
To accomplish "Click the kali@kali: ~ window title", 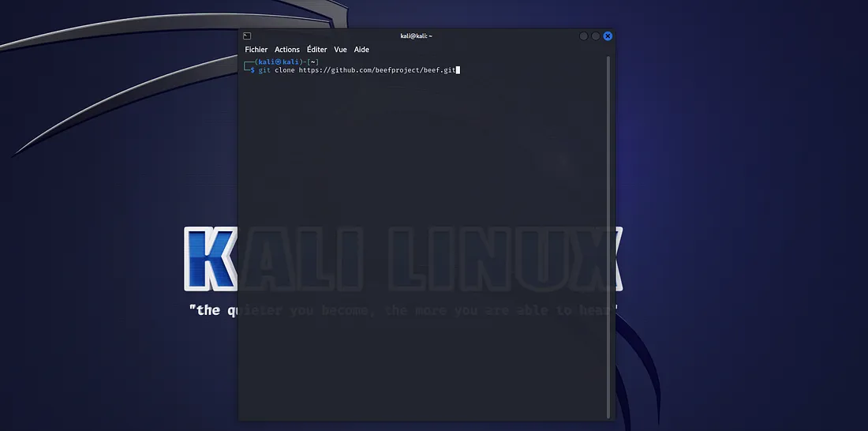I will point(417,36).
